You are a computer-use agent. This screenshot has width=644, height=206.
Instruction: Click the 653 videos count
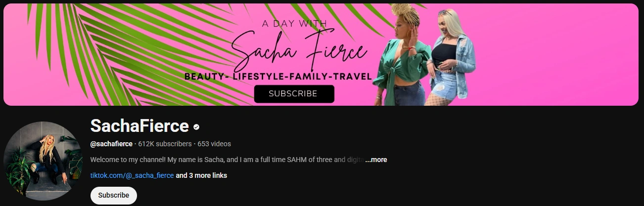pyautogui.click(x=214, y=144)
